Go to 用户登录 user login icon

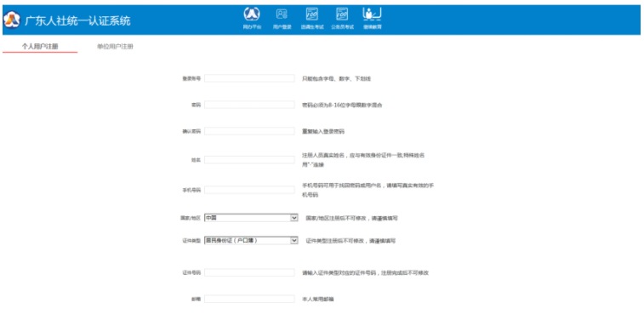(x=282, y=19)
